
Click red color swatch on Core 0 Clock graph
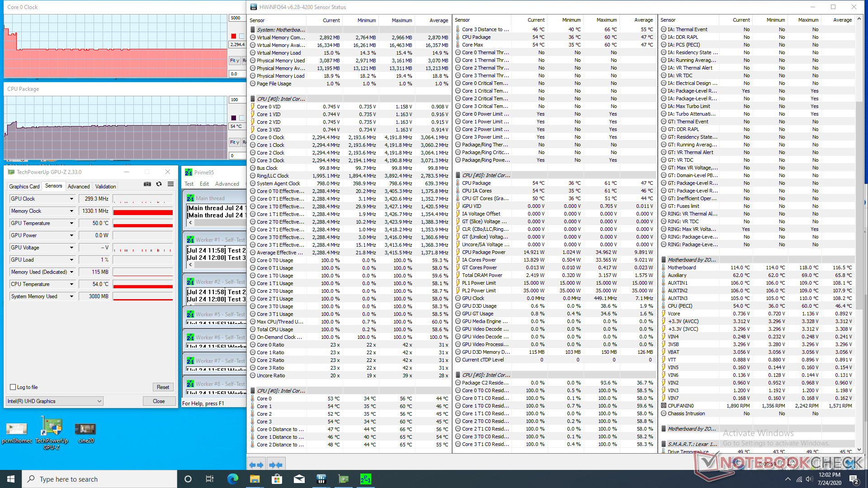tap(234, 36)
